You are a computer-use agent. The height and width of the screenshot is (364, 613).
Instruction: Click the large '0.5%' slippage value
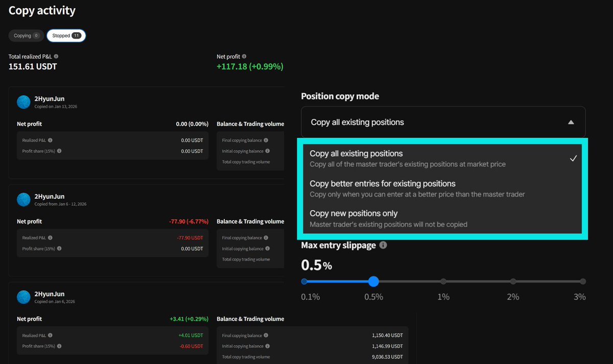(x=317, y=265)
